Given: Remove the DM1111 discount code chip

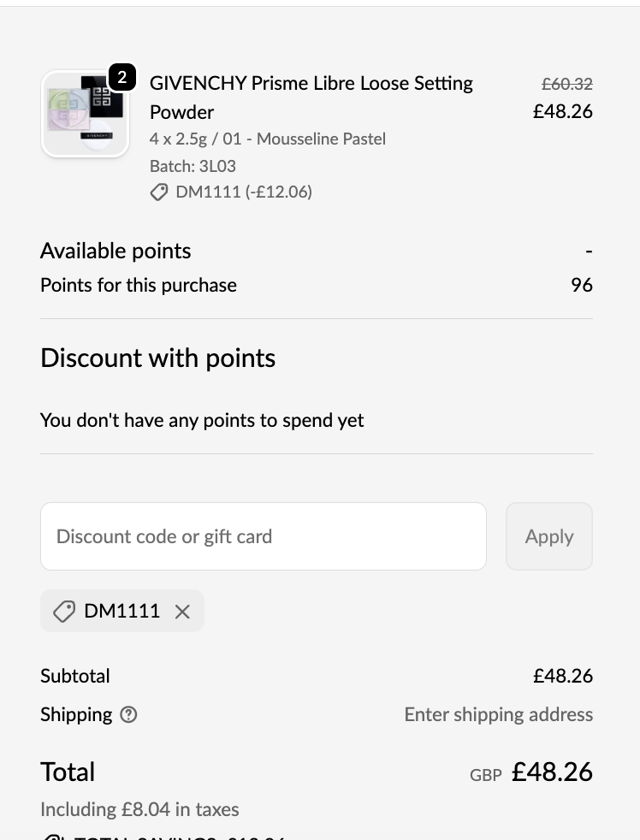Looking at the screenshot, I should (182, 612).
